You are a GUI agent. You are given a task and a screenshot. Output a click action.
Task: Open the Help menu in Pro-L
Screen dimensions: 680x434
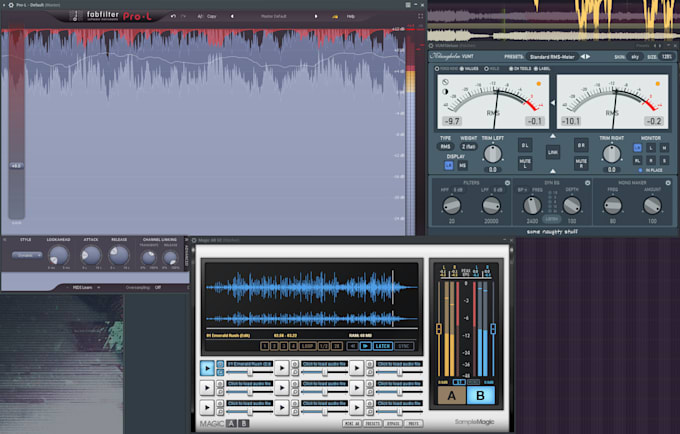(351, 17)
